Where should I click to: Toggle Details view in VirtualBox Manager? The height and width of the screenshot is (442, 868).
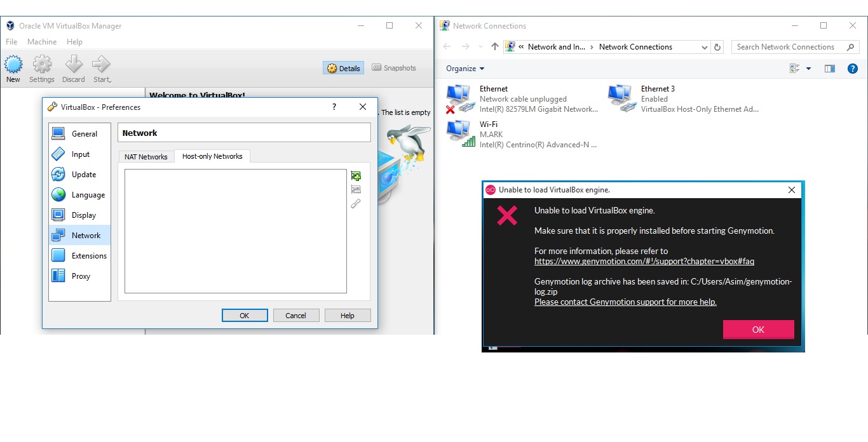tap(344, 68)
